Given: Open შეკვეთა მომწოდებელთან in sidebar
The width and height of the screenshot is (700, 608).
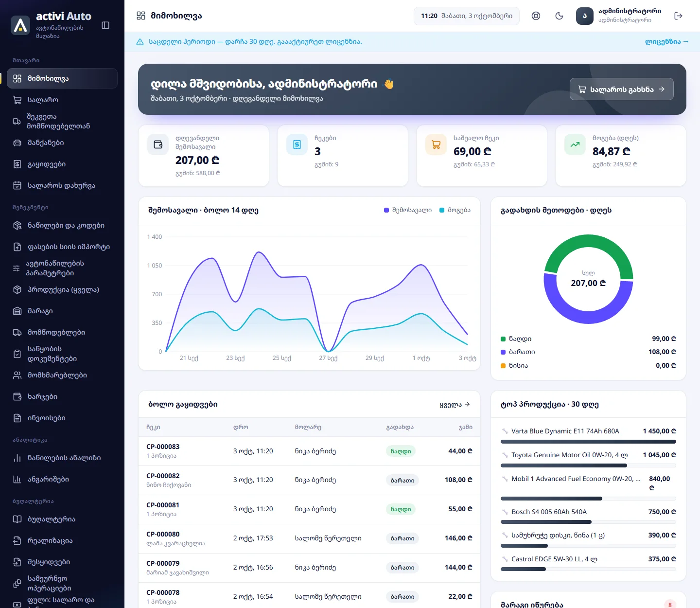Looking at the screenshot, I should [x=62, y=121].
